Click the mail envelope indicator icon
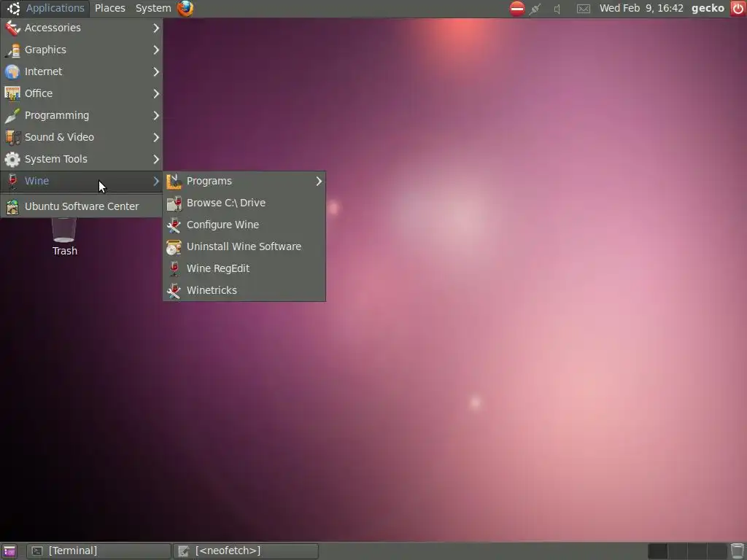The image size is (747, 560). click(584, 9)
